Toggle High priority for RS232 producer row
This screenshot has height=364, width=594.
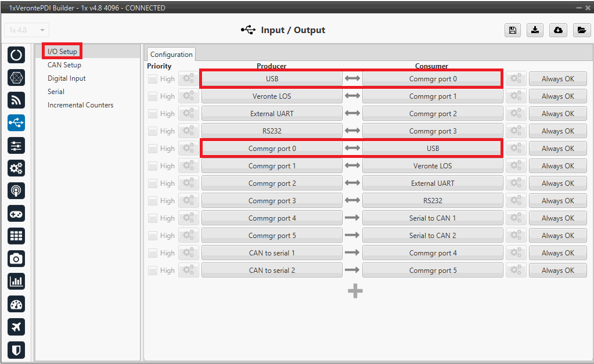point(153,131)
